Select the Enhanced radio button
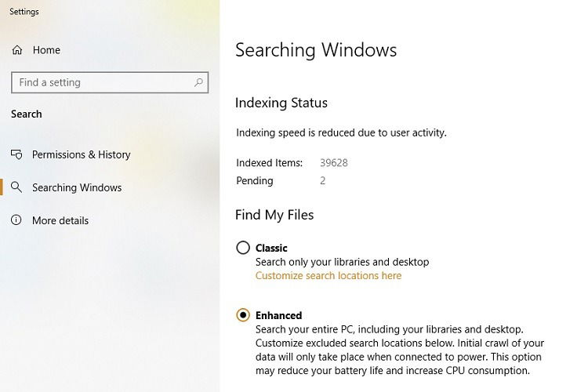Image resolution: width=588 pixels, height=392 pixels. click(x=243, y=314)
